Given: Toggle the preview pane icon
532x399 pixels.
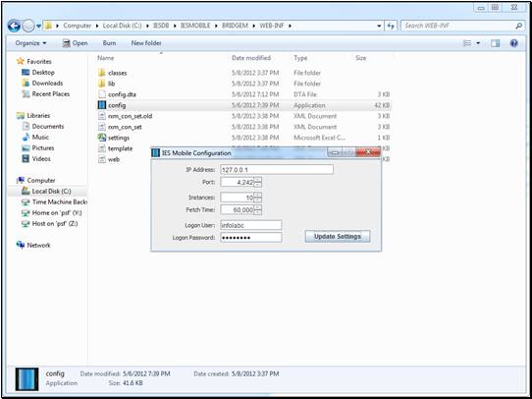Looking at the screenshot, I should tap(496, 43).
